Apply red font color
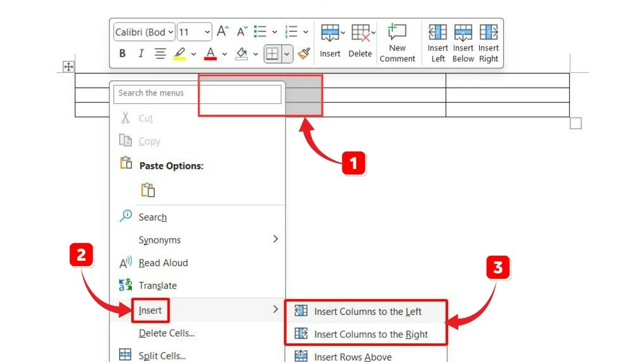The image size is (644, 362). coord(210,54)
